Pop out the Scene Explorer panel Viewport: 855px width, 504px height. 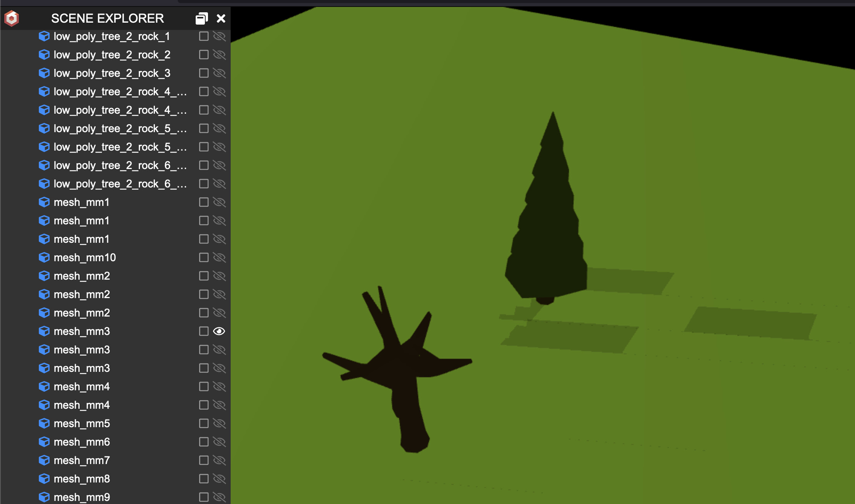pos(201,18)
